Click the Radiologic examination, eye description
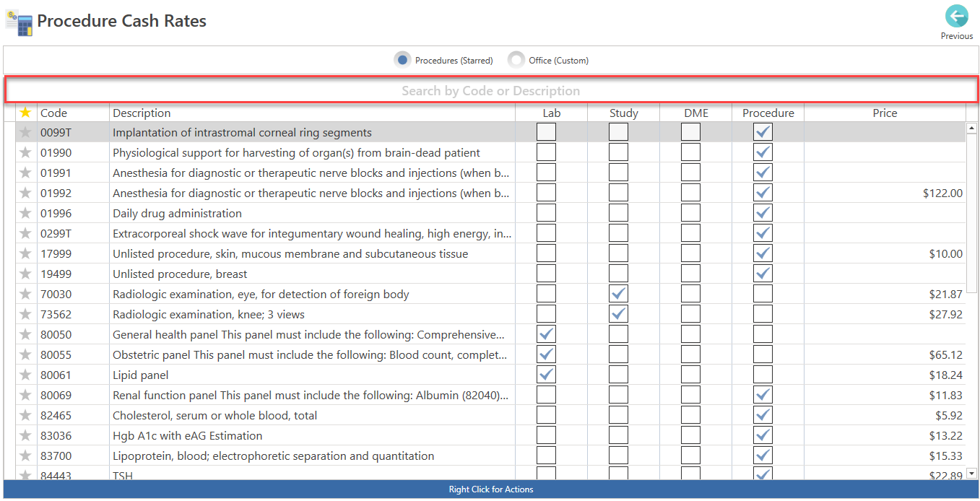980x501 pixels. 261,294
